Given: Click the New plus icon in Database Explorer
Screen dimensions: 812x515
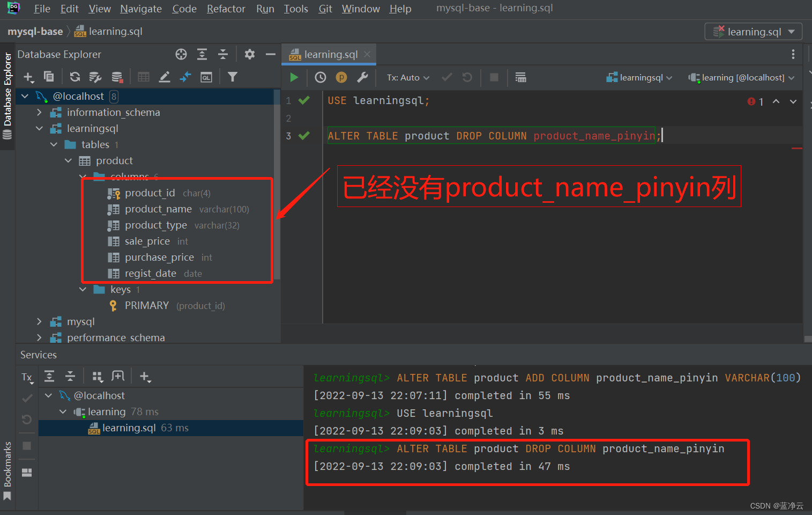Looking at the screenshot, I should point(29,77).
